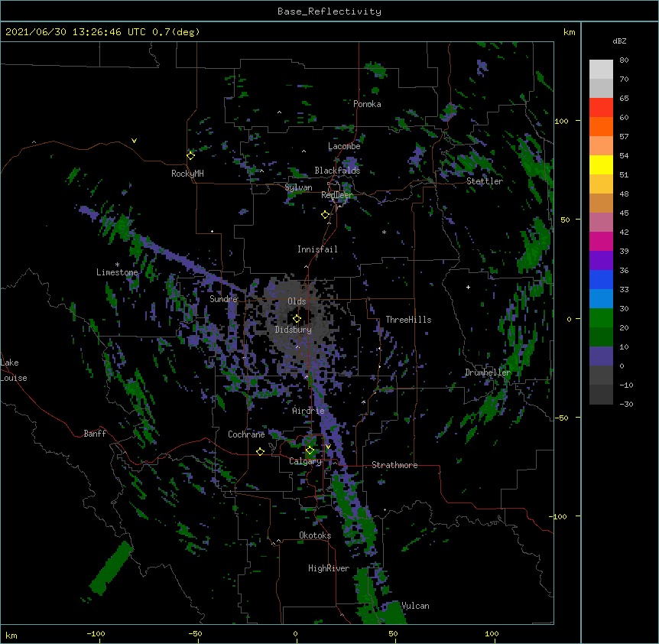Click the Base_Reflectivity title
Image resolution: width=659 pixels, height=644 pixels.
point(329,11)
